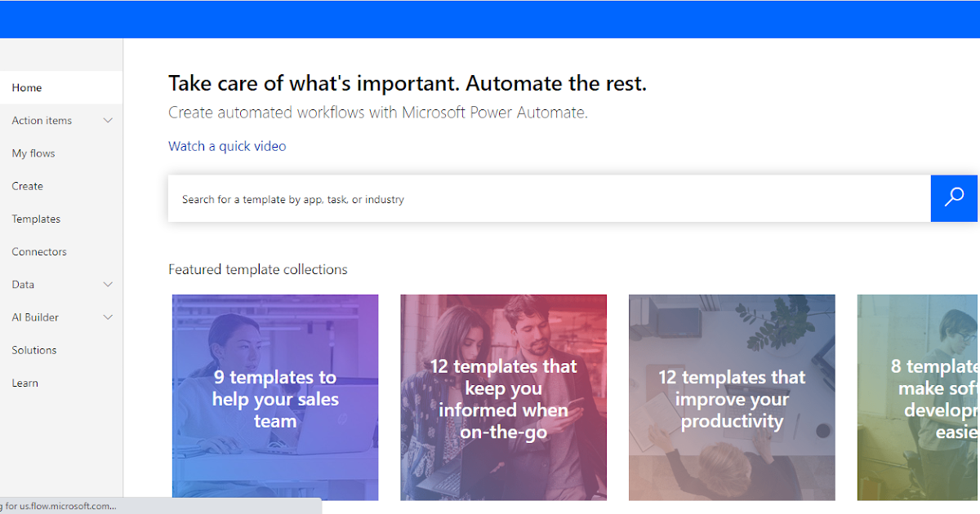Open the Solutions section
This screenshot has height=514, width=980.
click(x=33, y=349)
